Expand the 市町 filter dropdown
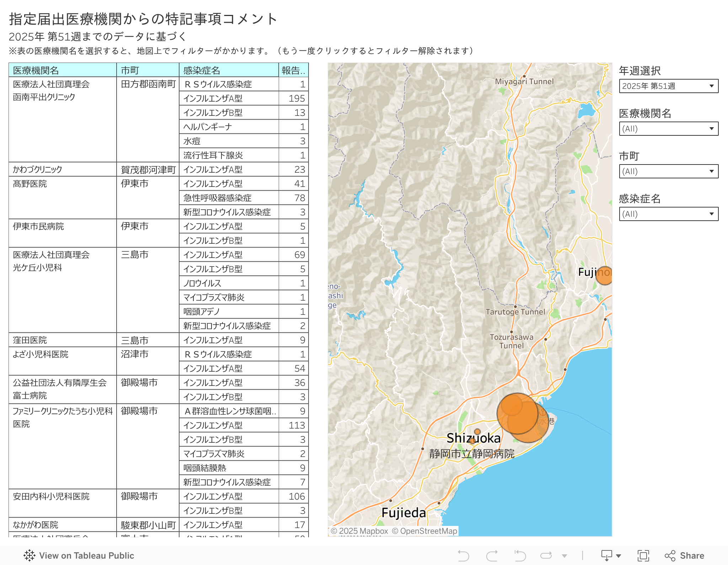The width and height of the screenshot is (728, 565). (x=668, y=171)
